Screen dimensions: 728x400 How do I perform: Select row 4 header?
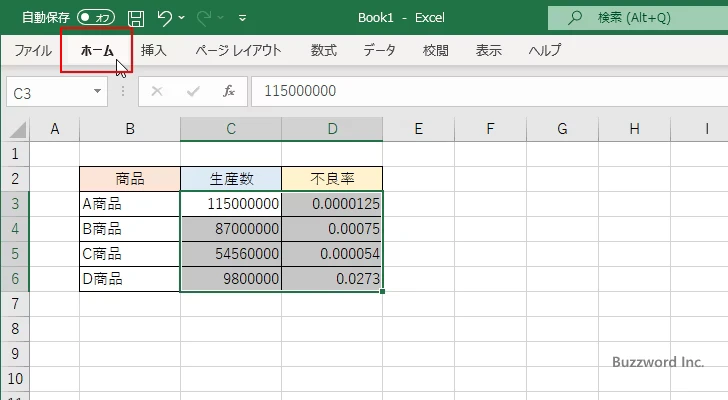[x=15, y=229]
